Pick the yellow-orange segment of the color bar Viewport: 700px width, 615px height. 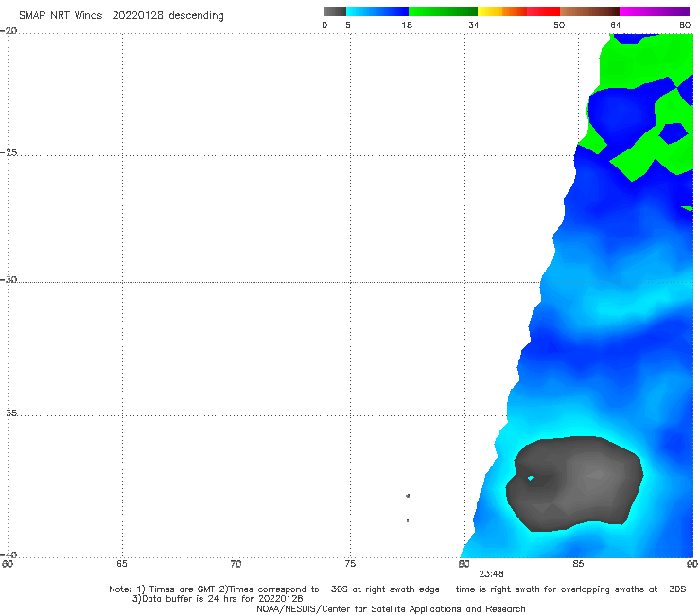click(x=502, y=11)
